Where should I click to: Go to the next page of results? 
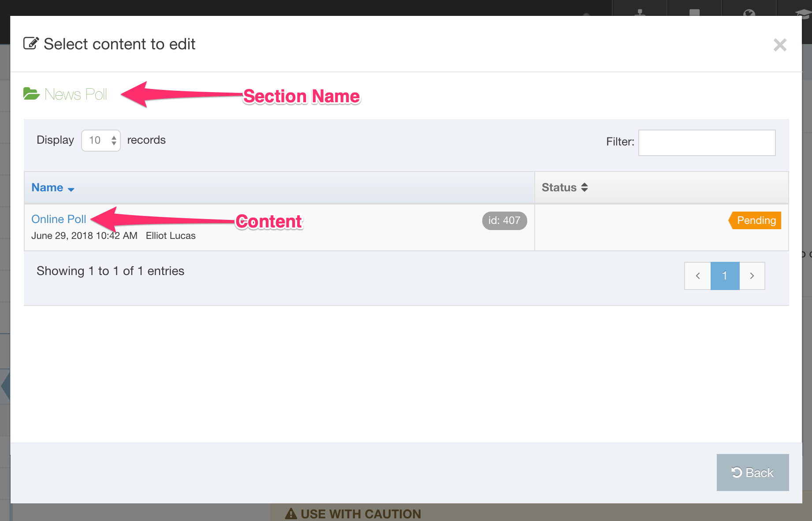coord(752,276)
